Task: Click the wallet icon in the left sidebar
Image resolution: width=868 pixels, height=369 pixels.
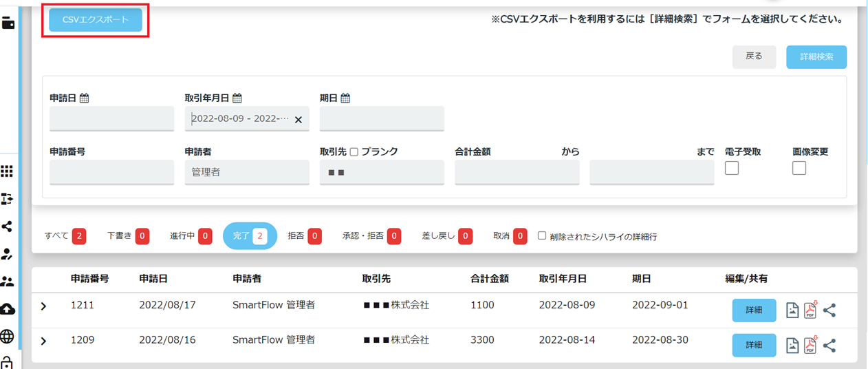Action: coord(9,23)
